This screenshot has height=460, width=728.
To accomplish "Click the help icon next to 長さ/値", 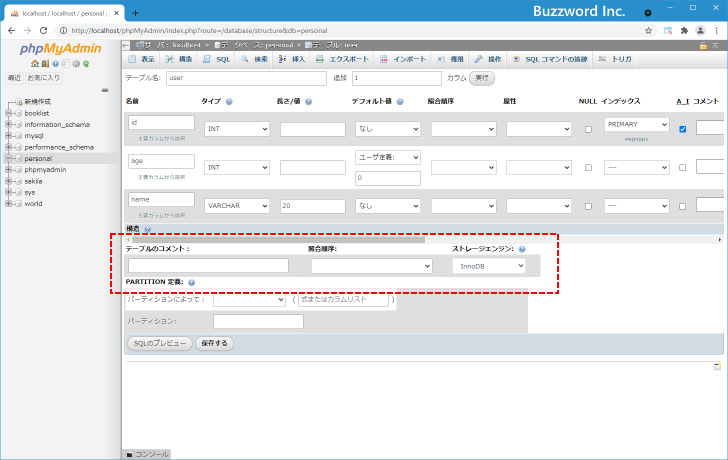I will [308, 102].
